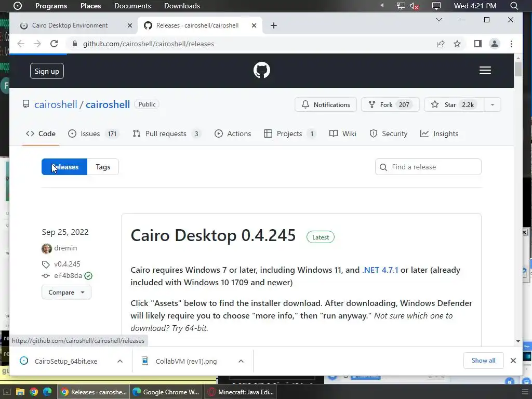The height and width of the screenshot is (399, 532).
Task: Share this page icon in address bar
Action: click(441, 44)
